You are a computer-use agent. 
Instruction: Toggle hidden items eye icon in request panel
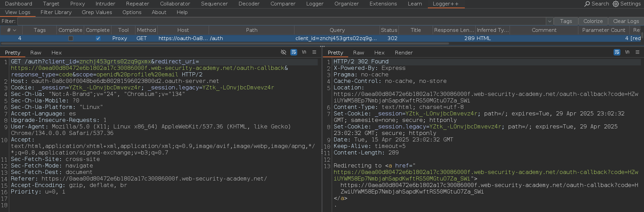pos(283,52)
